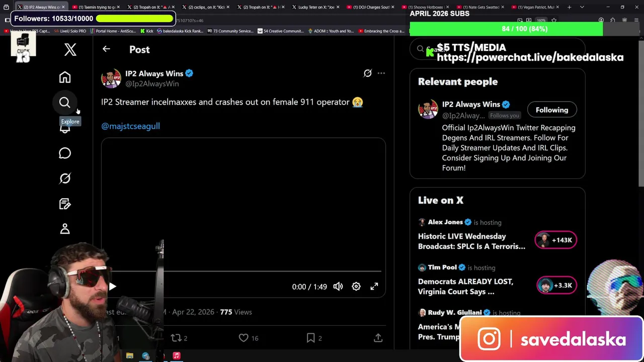Image resolution: width=644 pixels, height=362 pixels.
Task: Open IP2 Always Wins in Relevant people
Action: pyautogui.click(x=471, y=105)
